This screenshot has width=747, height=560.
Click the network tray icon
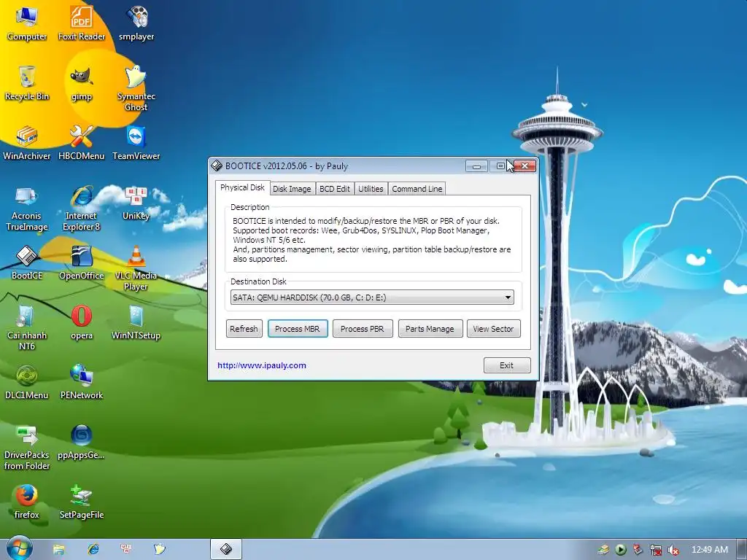(656, 550)
